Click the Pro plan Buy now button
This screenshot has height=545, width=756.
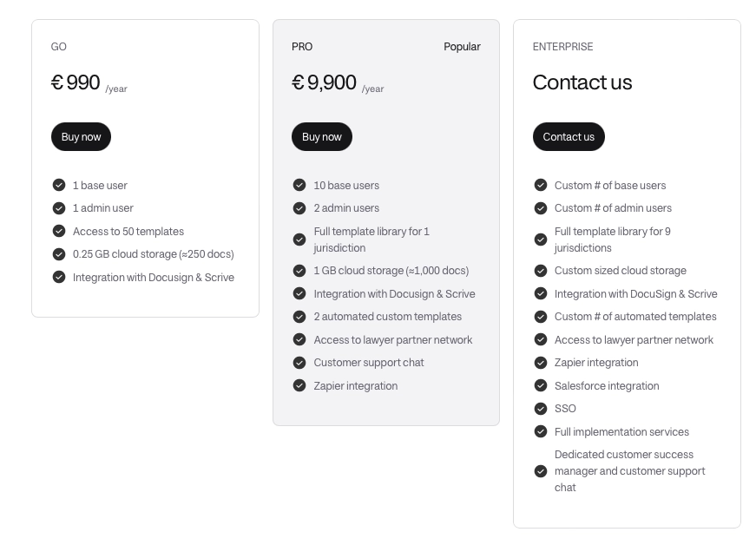[x=322, y=137]
